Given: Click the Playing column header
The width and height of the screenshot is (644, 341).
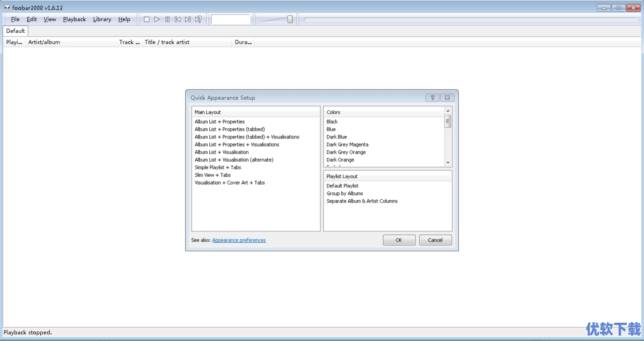Looking at the screenshot, I should (x=14, y=42).
